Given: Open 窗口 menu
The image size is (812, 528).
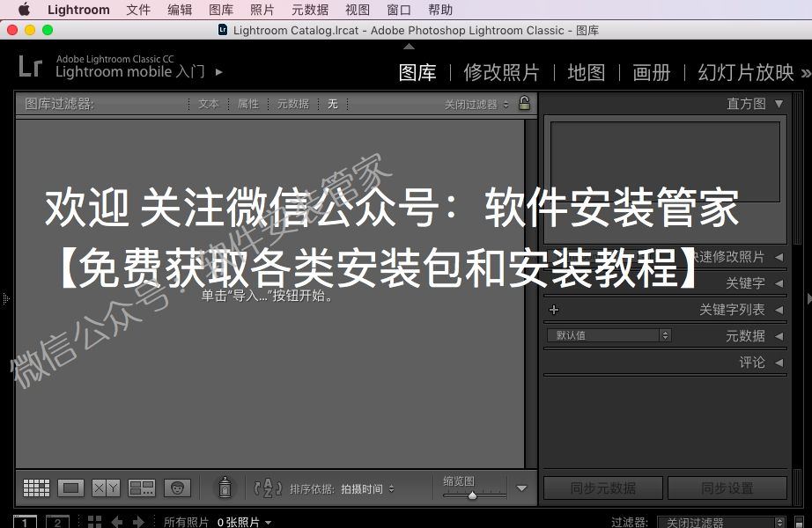Looking at the screenshot, I should pos(399,10).
